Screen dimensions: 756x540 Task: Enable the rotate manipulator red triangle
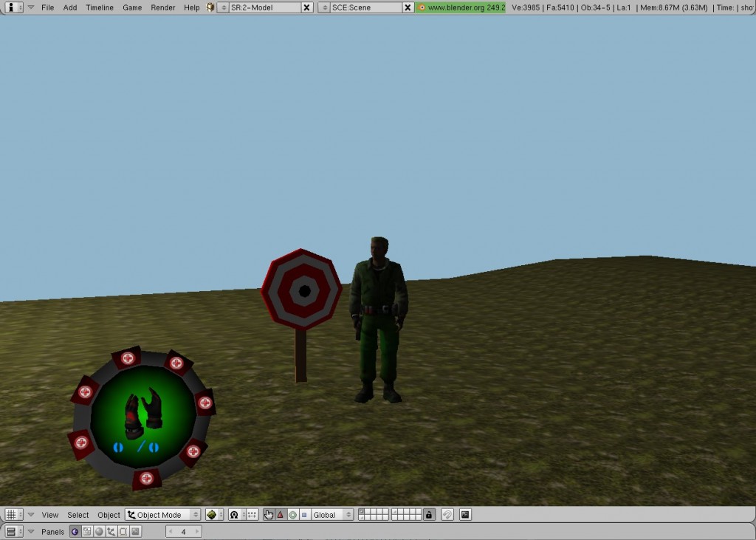pyautogui.click(x=281, y=515)
